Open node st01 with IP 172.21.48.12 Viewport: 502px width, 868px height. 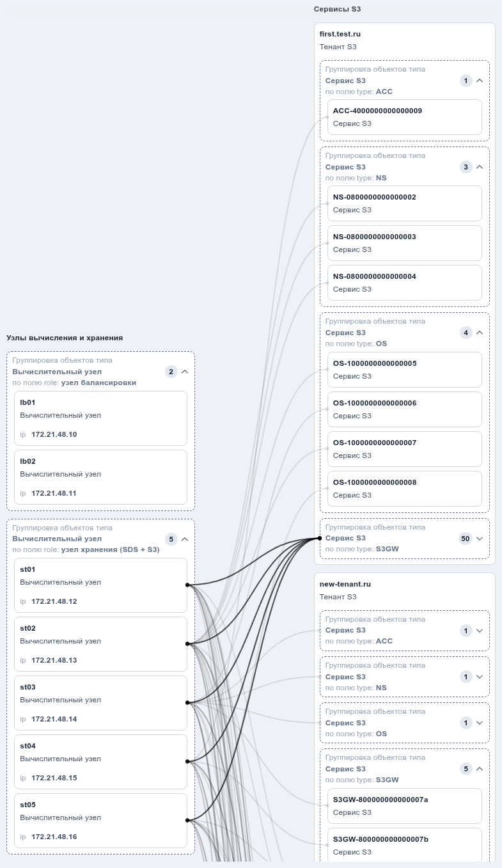coord(100,585)
